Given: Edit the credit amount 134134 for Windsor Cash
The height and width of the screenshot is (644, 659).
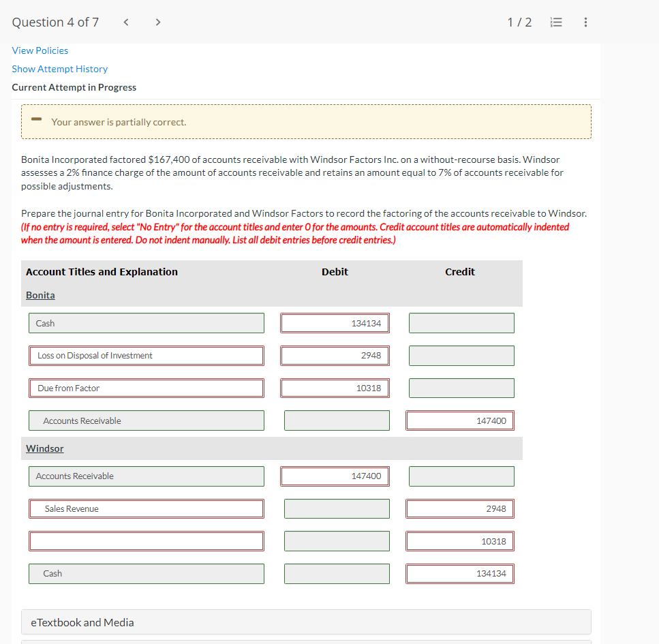Looking at the screenshot, I should click(x=460, y=574).
